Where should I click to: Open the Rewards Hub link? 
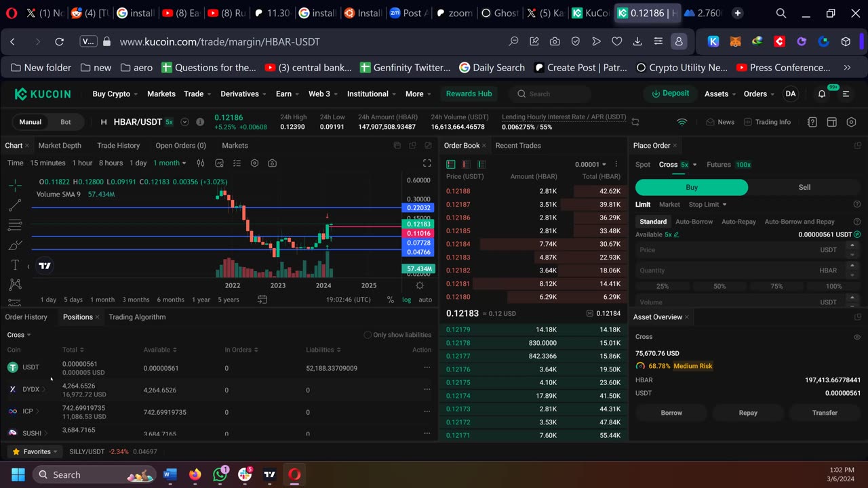469,94
